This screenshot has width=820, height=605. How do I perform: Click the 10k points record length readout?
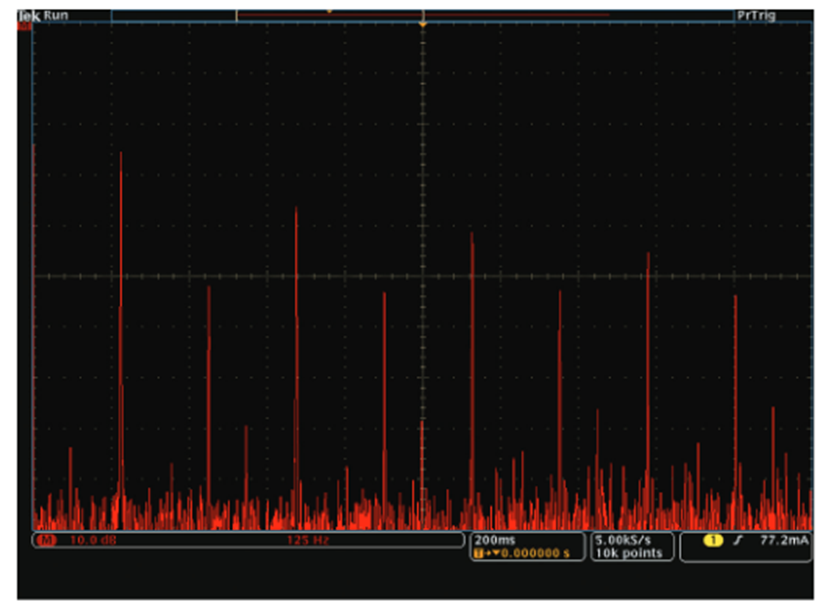(x=627, y=553)
